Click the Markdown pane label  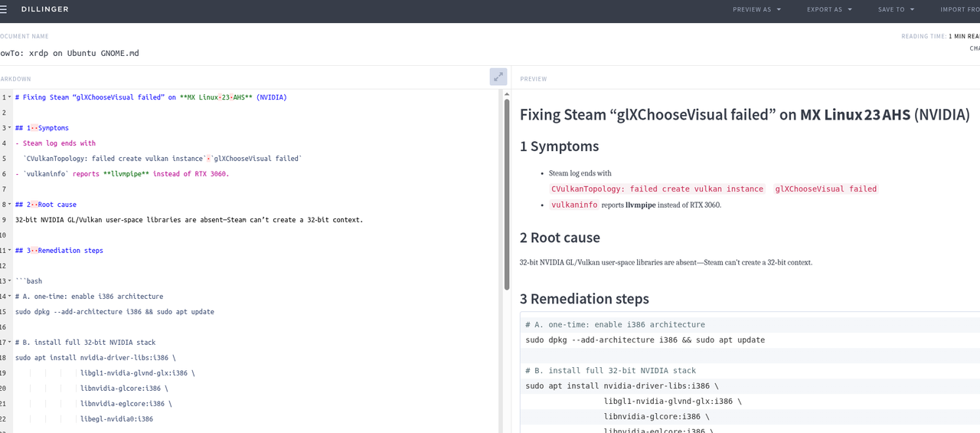(15, 79)
